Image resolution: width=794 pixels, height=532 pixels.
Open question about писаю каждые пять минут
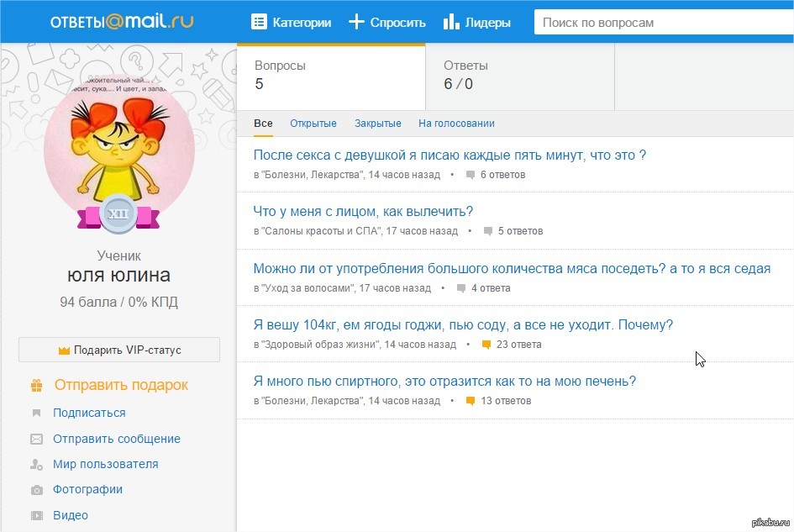pyautogui.click(x=450, y=155)
